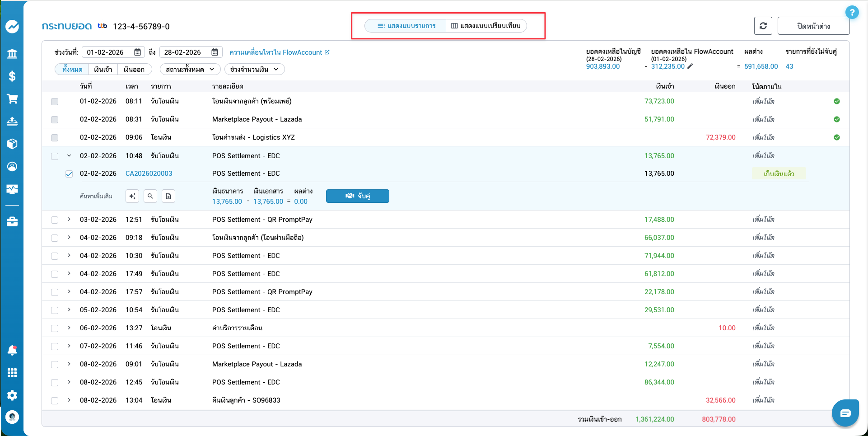Screen dimensions: 868x436
Task: Click the refresh icon button
Action: [x=763, y=26]
